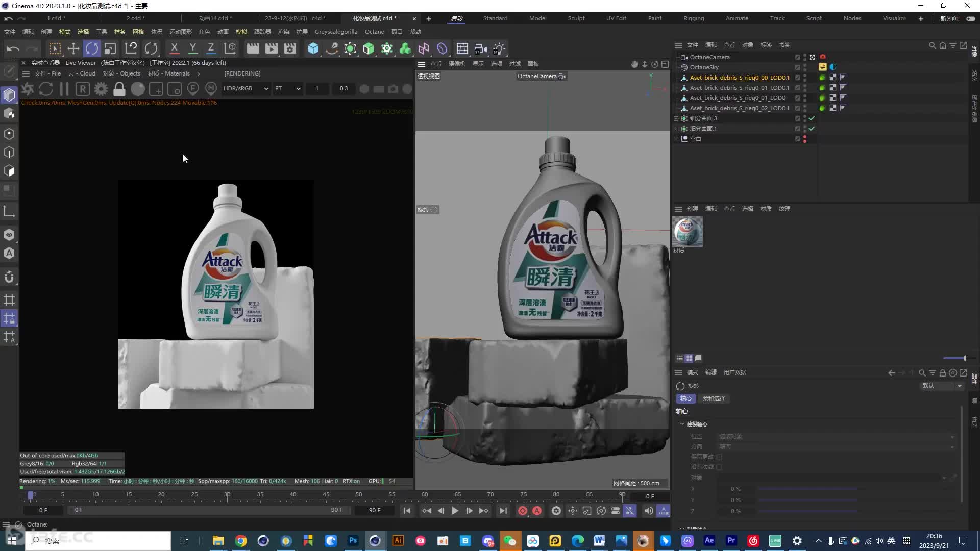Viewport: 980px width, 551px height.
Task: Expand the 细分曲面.3 object
Action: 676,118
